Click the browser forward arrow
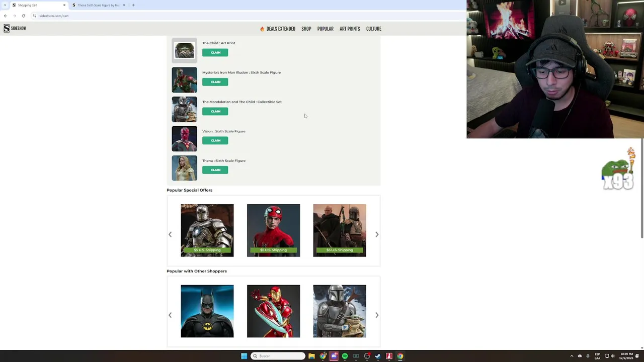 [x=15, y=16]
